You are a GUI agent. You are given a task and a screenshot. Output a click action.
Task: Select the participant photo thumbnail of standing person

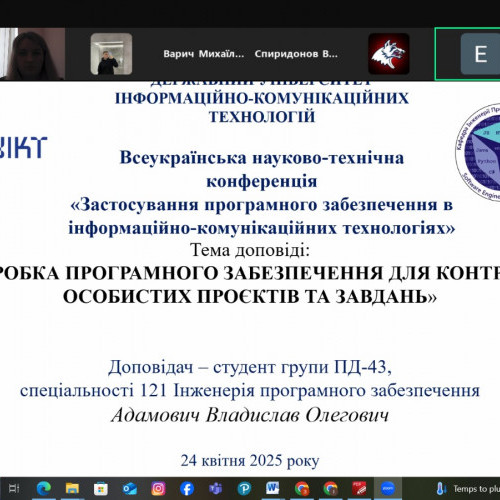pos(111,54)
